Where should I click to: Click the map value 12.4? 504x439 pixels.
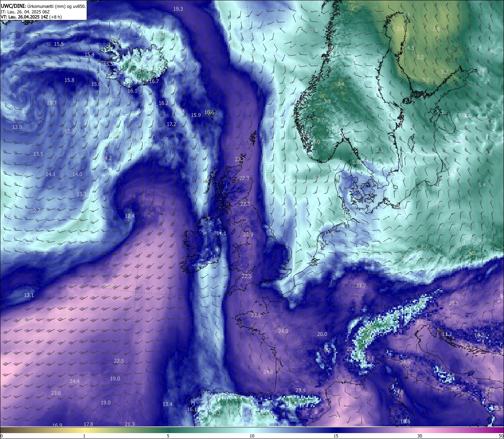[x=130, y=216]
